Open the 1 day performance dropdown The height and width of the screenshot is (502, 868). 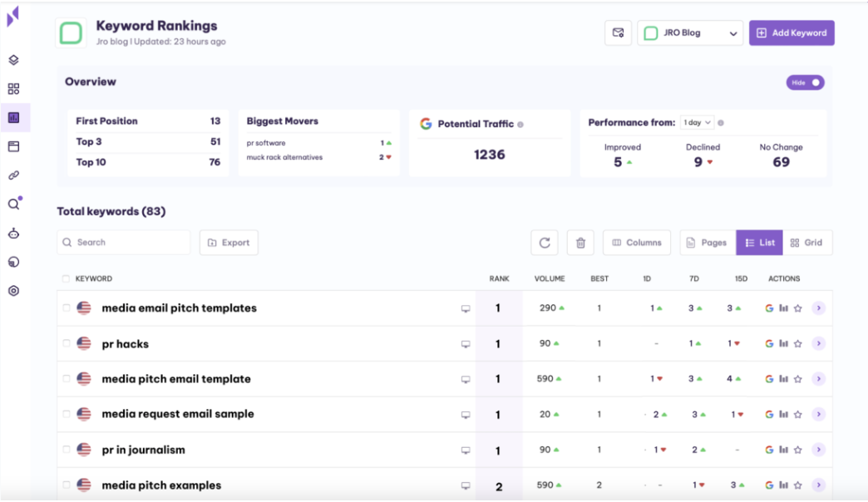697,122
